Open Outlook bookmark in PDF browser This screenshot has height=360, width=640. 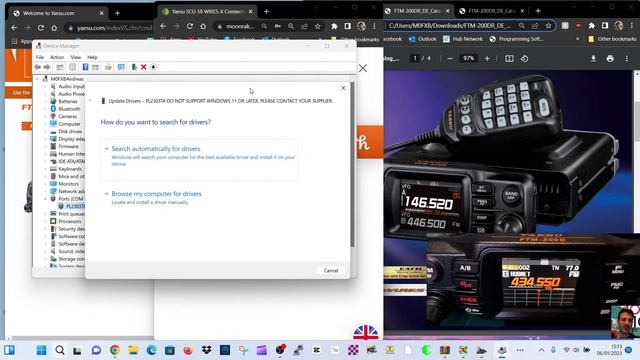tap(422, 39)
